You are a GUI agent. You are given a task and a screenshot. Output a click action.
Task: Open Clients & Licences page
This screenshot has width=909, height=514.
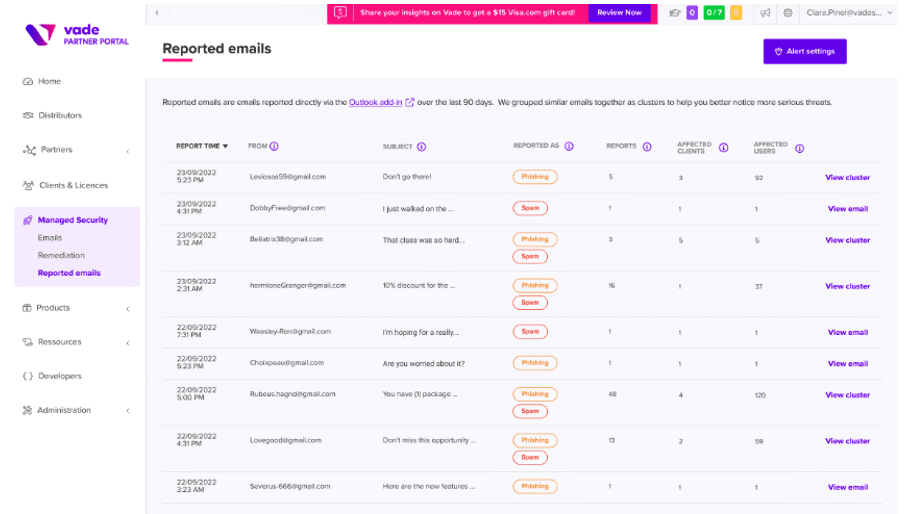coord(74,185)
